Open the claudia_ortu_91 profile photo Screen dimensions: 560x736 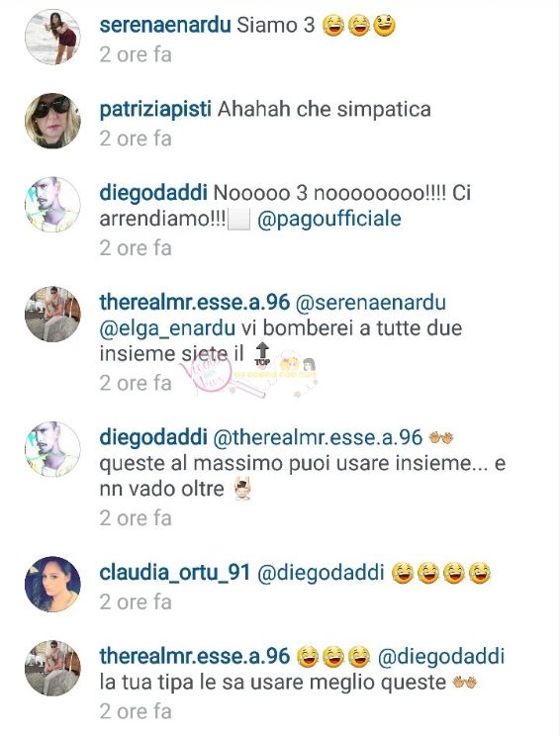click(52, 585)
